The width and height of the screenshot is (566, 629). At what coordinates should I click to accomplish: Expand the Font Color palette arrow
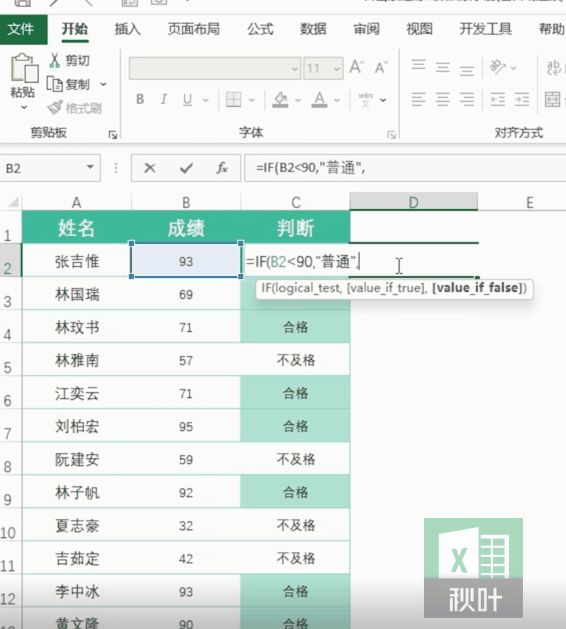337,100
